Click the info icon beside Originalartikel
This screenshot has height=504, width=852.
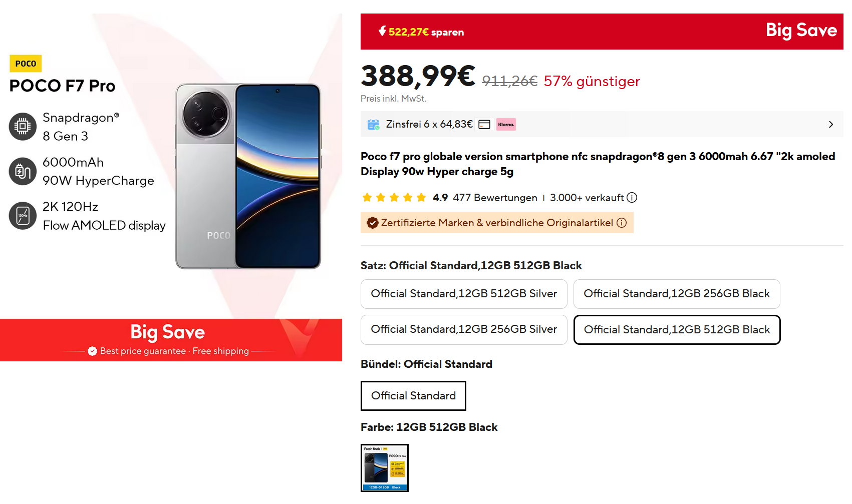point(622,223)
